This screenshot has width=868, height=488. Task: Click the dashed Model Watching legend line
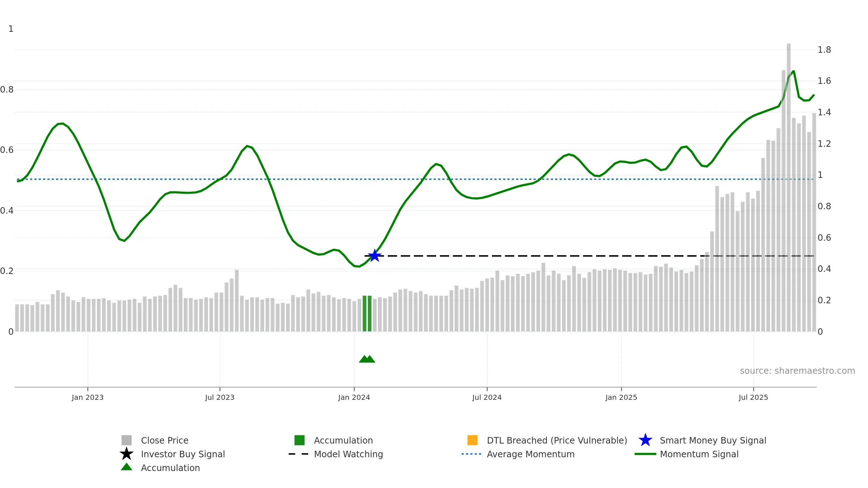[x=298, y=454]
